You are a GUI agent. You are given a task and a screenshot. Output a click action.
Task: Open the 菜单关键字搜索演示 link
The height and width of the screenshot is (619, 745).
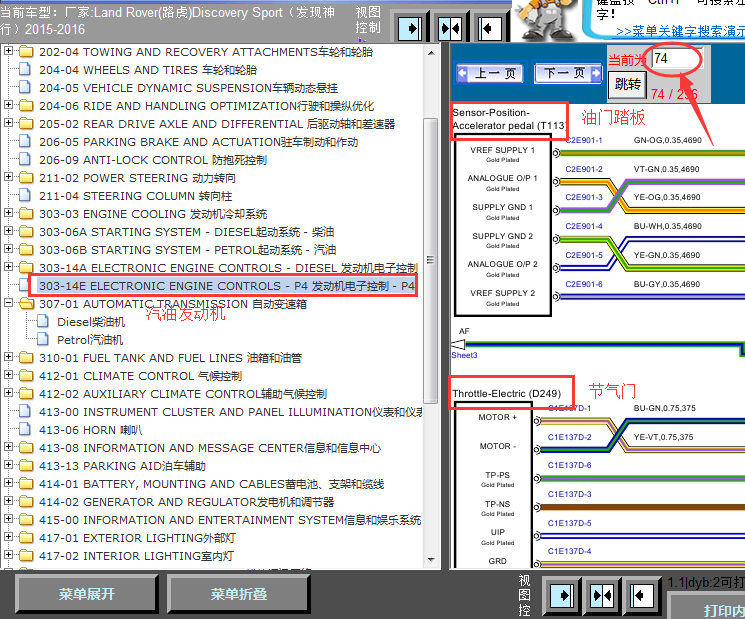point(680,31)
